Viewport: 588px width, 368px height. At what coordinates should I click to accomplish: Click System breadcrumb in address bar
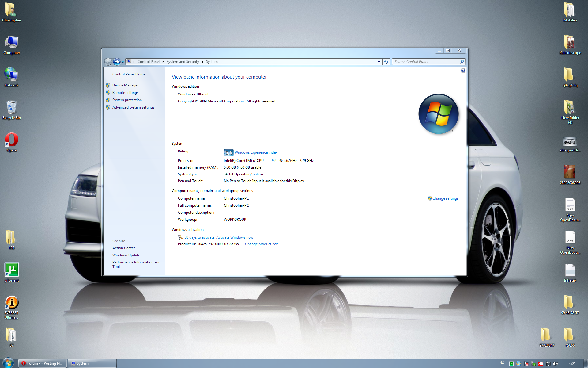pos(212,62)
